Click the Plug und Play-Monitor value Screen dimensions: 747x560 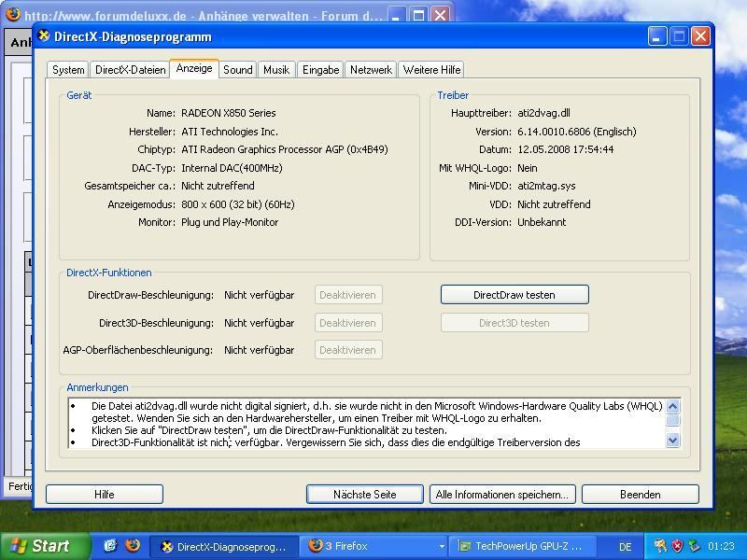coord(230,222)
